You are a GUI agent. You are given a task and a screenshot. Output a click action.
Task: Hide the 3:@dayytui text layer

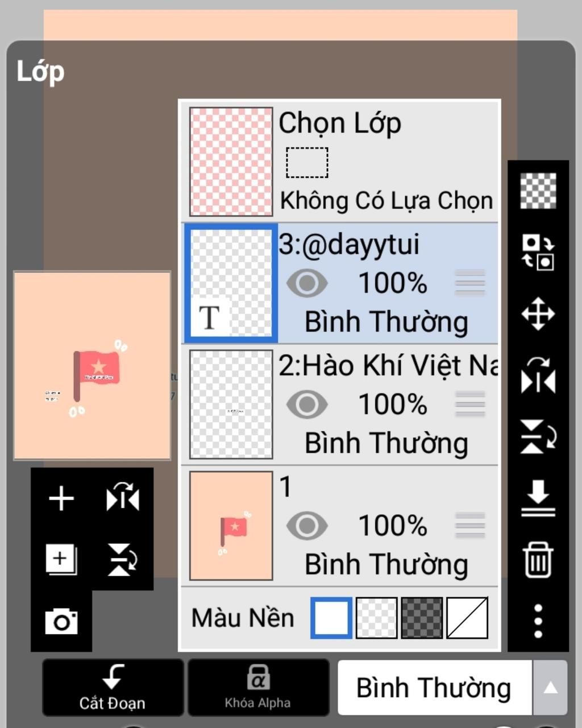tap(307, 283)
